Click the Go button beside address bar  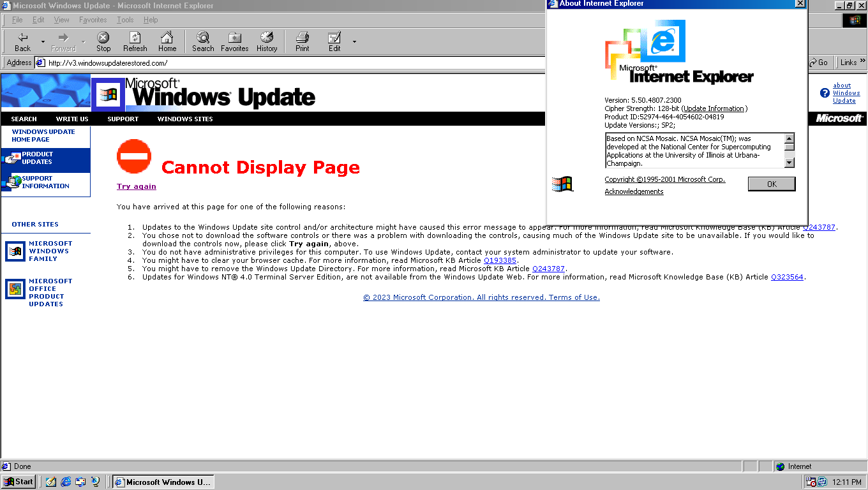coord(818,63)
